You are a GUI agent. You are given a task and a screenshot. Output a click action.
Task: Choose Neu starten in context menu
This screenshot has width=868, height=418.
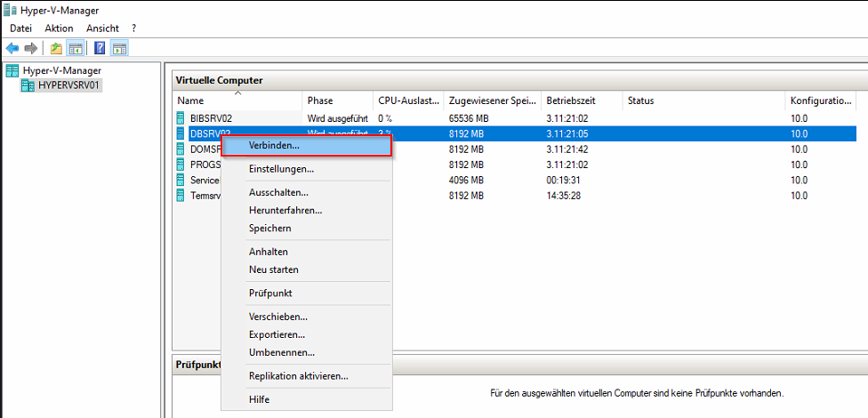(306, 269)
